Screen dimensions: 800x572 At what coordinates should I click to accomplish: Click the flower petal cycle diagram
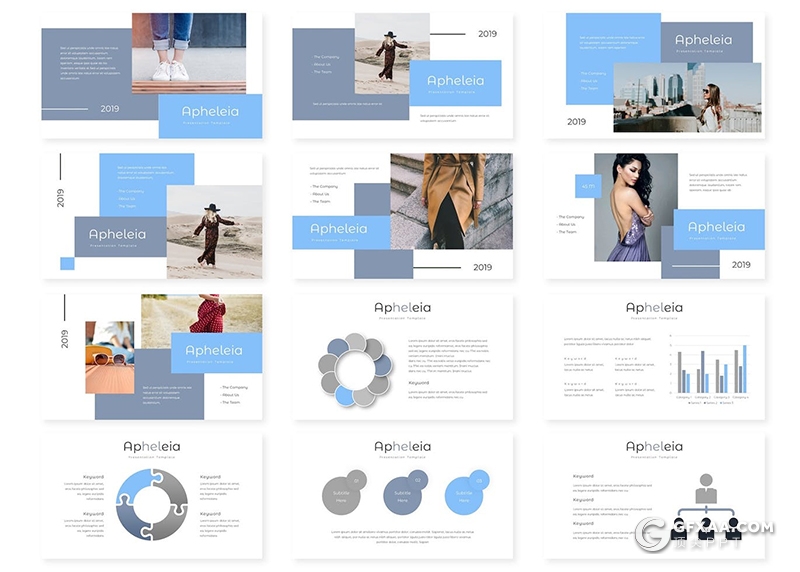354,370
